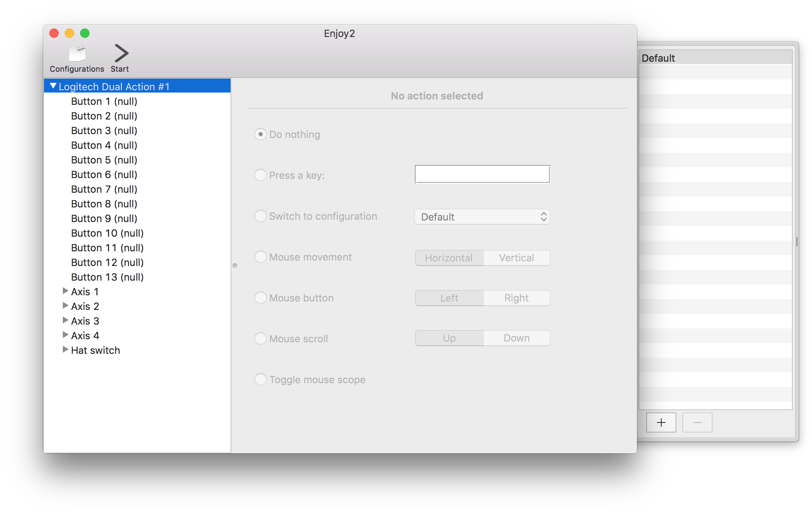Select Button 13 (null) row
The width and height of the screenshot is (812, 515).
click(137, 277)
